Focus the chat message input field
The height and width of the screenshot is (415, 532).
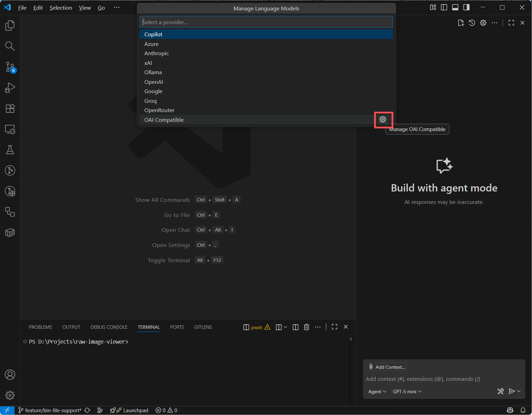click(x=444, y=379)
